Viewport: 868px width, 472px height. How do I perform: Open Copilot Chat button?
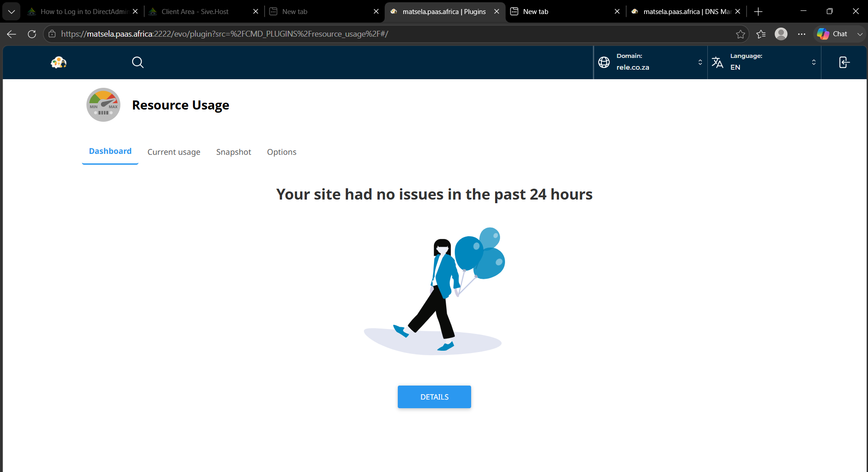point(832,34)
